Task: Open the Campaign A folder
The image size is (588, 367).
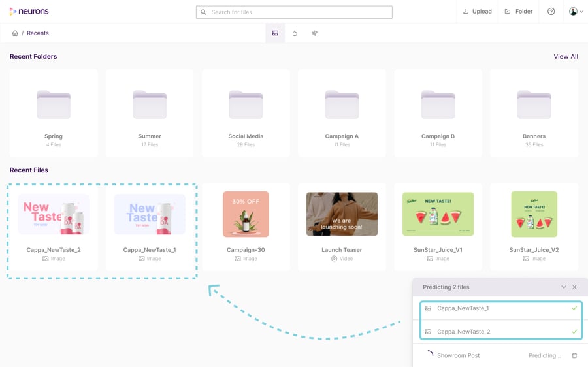Action: (x=342, y=113)
